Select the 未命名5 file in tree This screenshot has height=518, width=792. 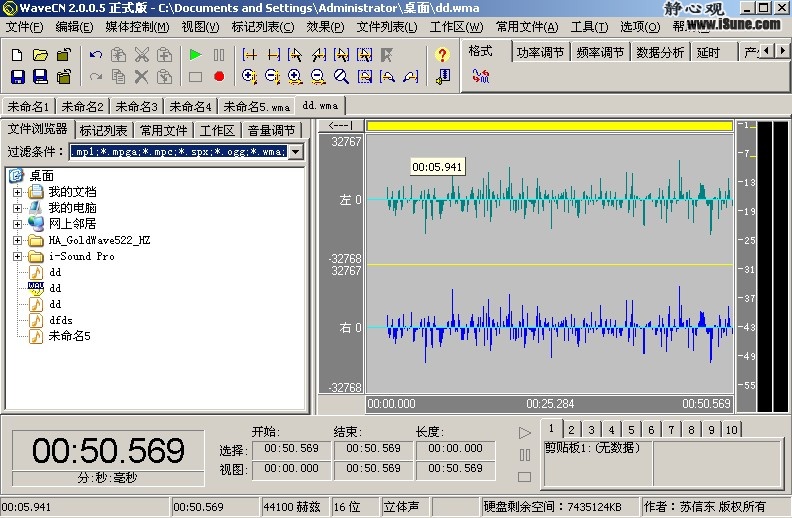click(69, 336)
